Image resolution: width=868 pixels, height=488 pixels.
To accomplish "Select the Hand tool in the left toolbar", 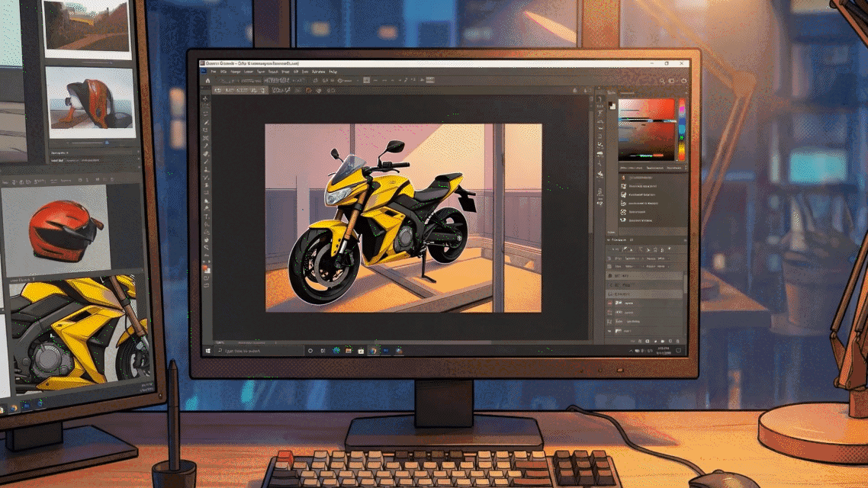I will [x=207, y=240].
